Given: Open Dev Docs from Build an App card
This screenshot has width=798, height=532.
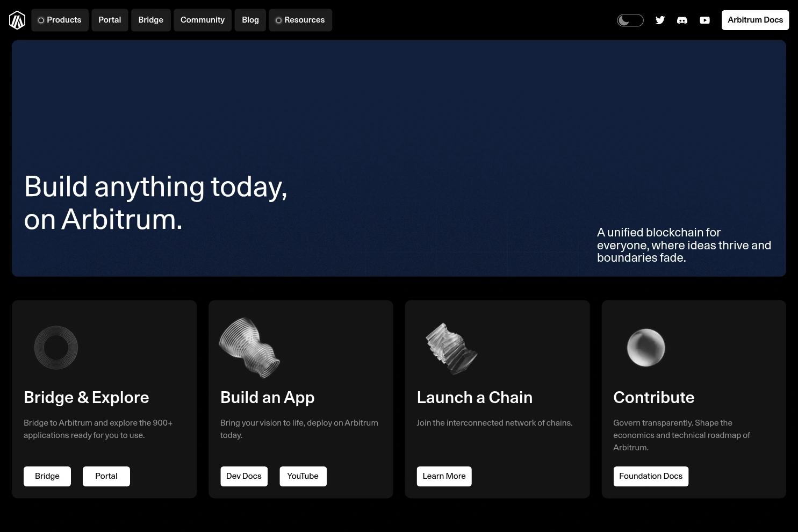Looking at the screenshot, I should [x=244, y=476].
